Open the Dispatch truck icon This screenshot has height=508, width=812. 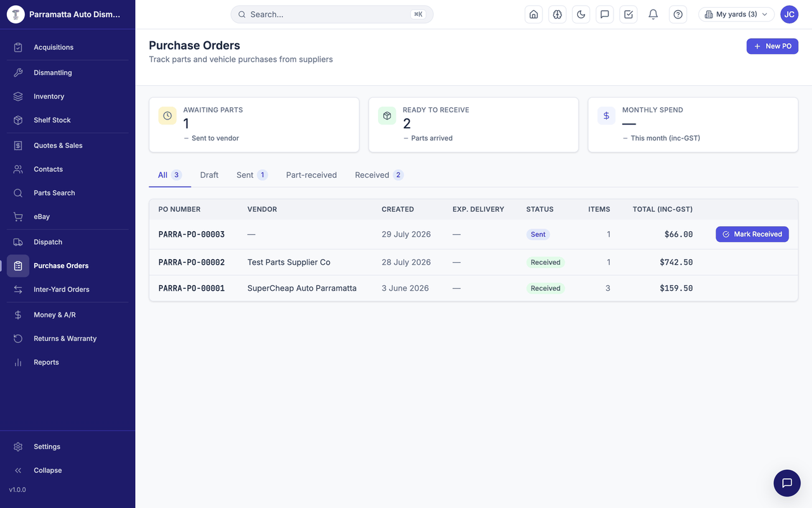coord(18,242)
